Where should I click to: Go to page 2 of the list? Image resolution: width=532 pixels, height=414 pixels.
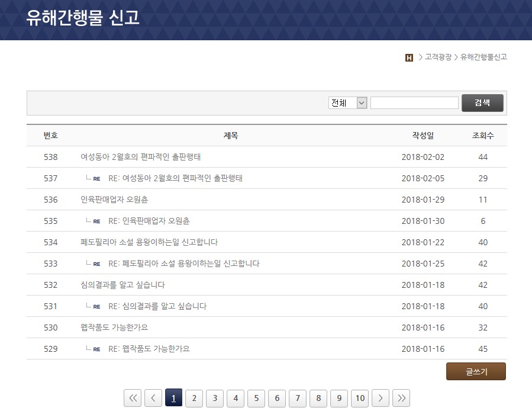pyautogui.click(x=194, y=398)
